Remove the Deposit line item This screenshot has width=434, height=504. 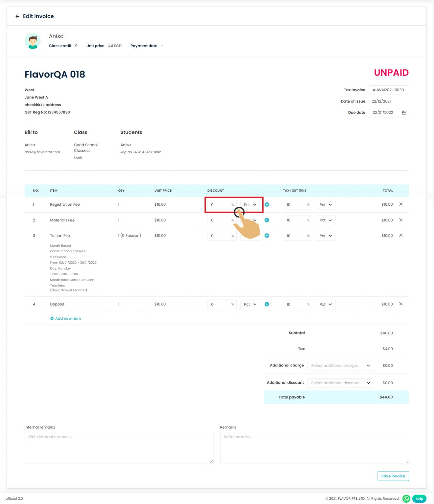tap(401, 304)
